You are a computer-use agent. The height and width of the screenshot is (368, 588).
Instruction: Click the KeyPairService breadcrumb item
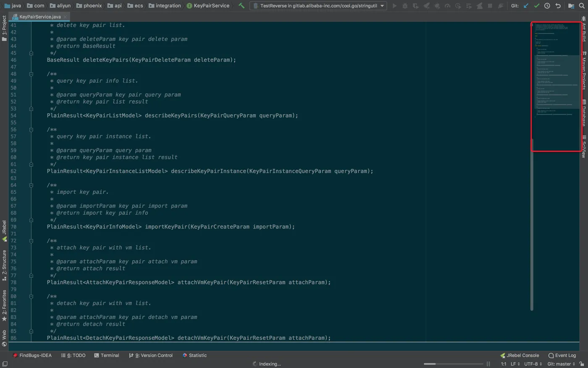[208, 6]
